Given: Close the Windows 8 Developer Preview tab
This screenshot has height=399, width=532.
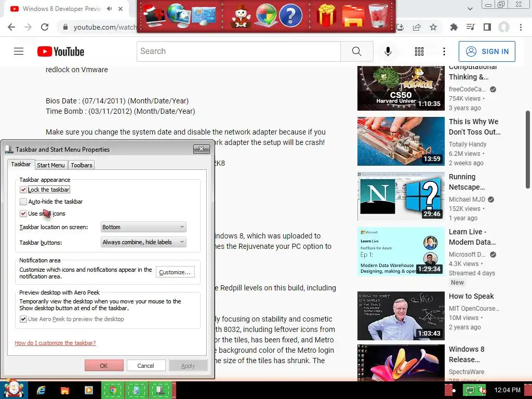Looking at the screenshot, I should [x=121, y=9].
